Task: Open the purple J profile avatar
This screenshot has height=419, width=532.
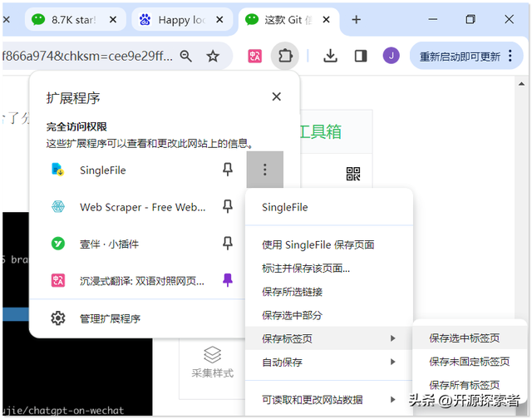Action: coord(391,56)
